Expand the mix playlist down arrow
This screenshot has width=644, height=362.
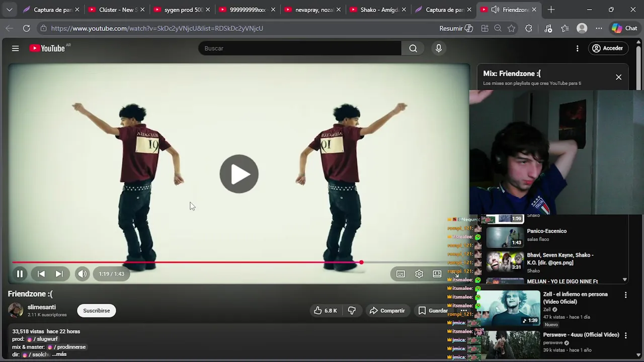point(624,280)
